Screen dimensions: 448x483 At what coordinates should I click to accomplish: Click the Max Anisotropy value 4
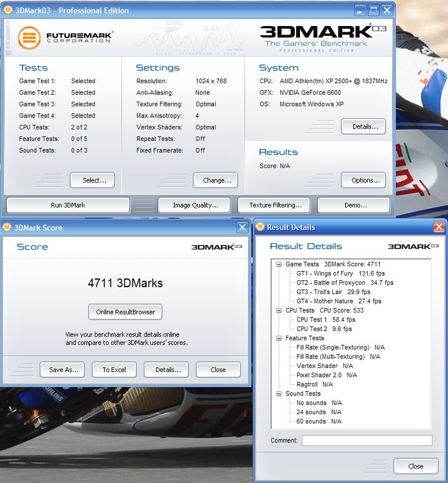tap(197, 116)
